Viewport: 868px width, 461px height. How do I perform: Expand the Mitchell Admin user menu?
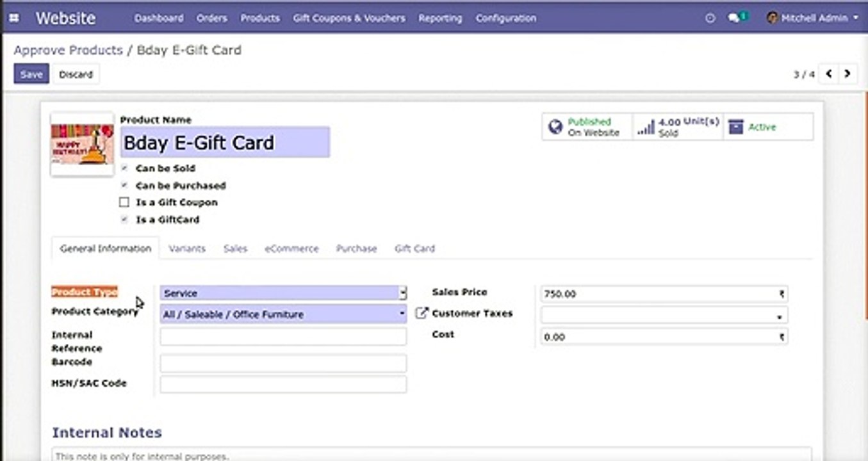point(813,19)
